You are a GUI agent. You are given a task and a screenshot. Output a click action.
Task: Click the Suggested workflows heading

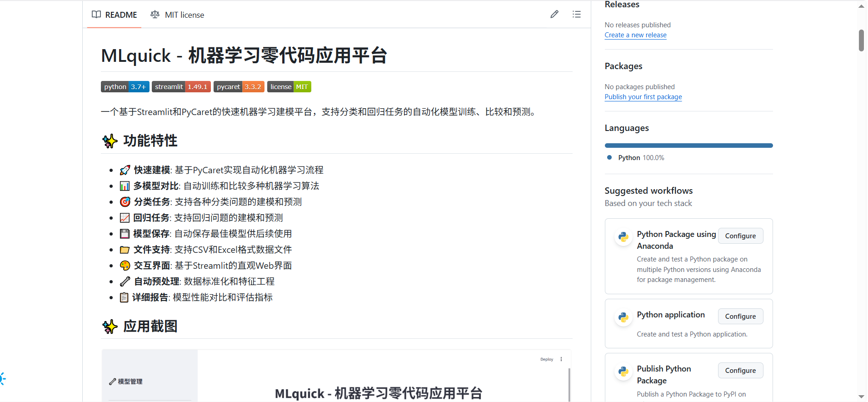[x=649, y=191]
